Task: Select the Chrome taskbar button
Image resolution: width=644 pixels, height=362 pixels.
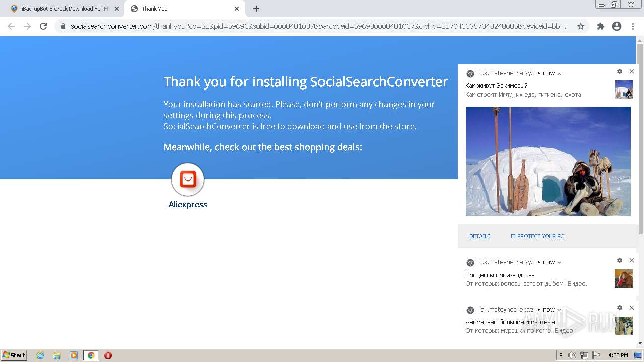Action: pos(91,355)
